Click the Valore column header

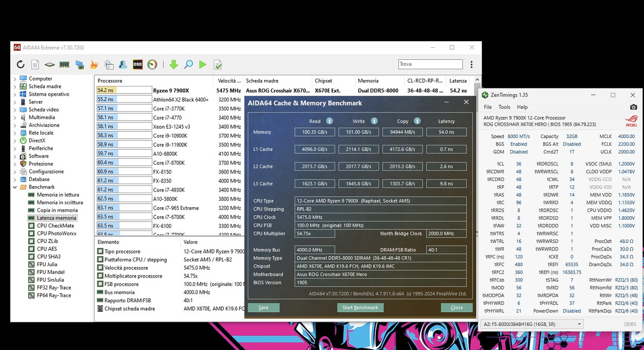point(214,242)
